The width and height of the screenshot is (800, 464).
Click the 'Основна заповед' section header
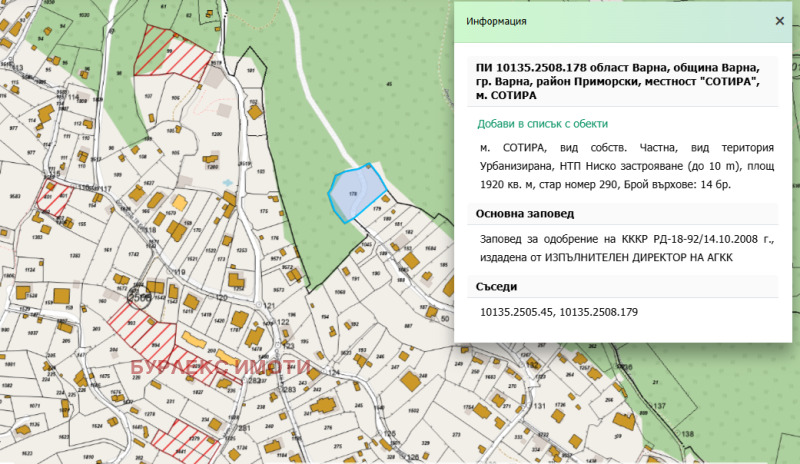tap(623, 214)
